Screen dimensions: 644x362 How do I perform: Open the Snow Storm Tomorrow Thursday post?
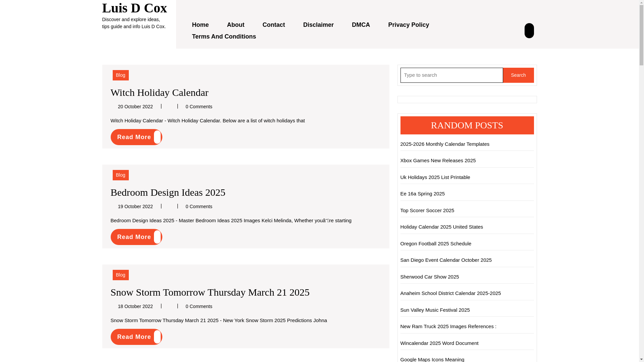pyautogui.click(x=210, y=292)
